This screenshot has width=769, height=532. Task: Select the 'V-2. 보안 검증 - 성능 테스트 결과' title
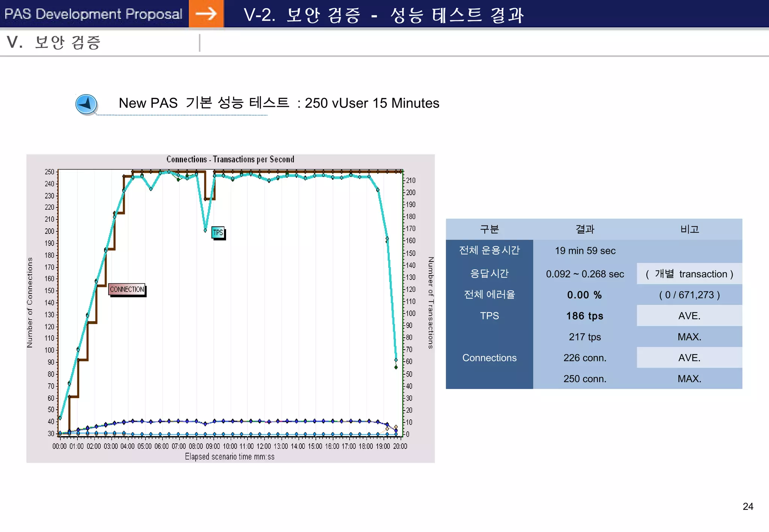point(383,15)
